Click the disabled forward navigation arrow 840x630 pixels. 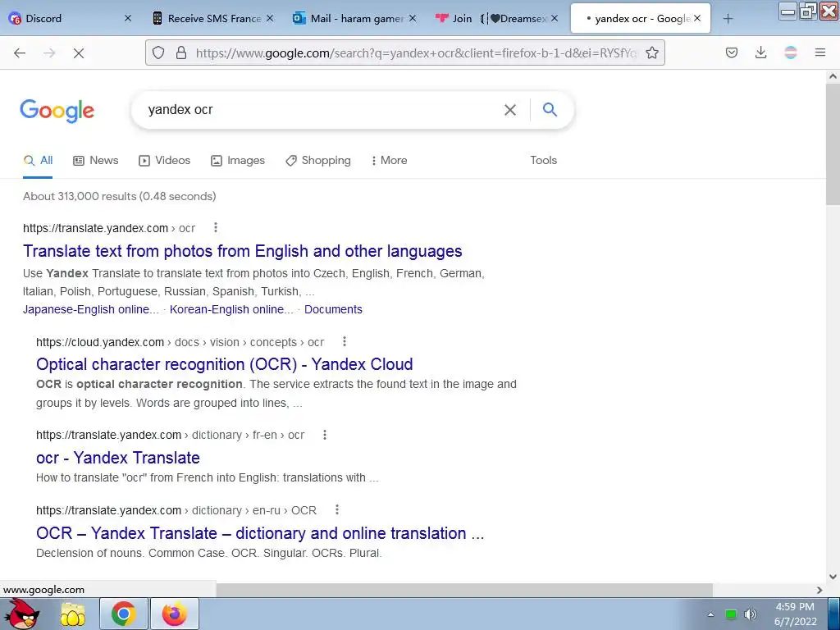click(49, 52)
